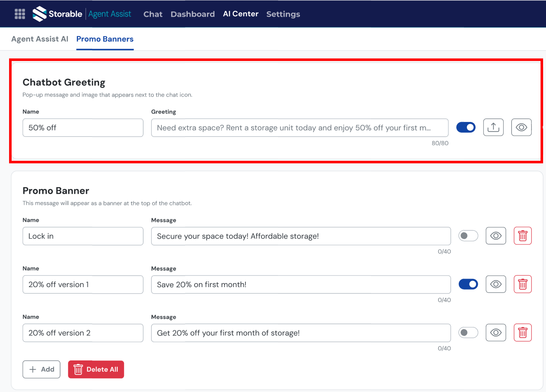Preview the 20% off version 2 banner
This screenshot has width=546, height=392.
496,333
